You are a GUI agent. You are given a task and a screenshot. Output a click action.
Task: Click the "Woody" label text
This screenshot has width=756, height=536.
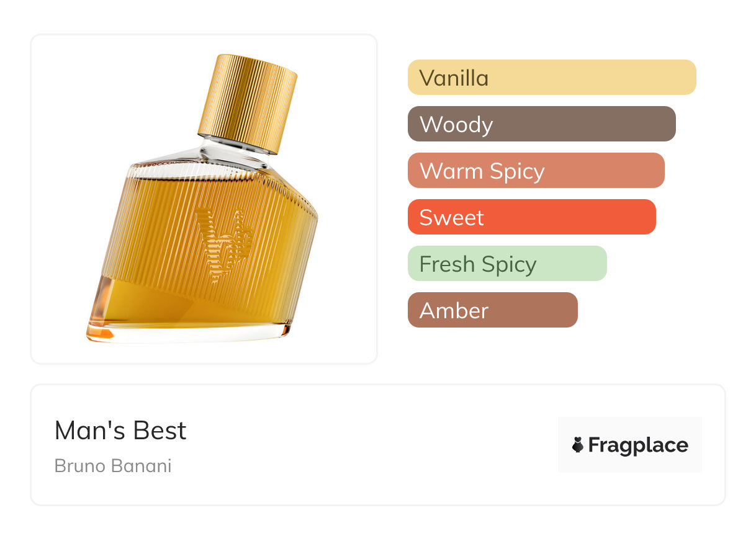[x=456, y=125]
